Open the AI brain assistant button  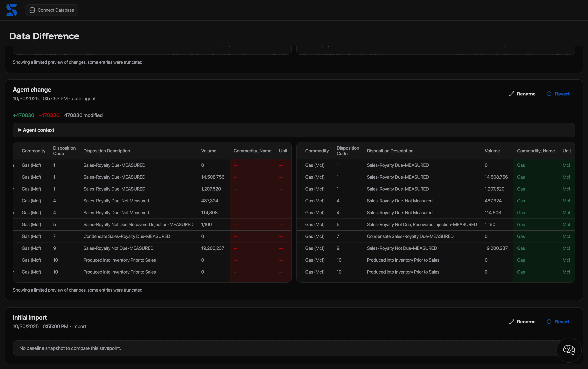tap(569, 350)
